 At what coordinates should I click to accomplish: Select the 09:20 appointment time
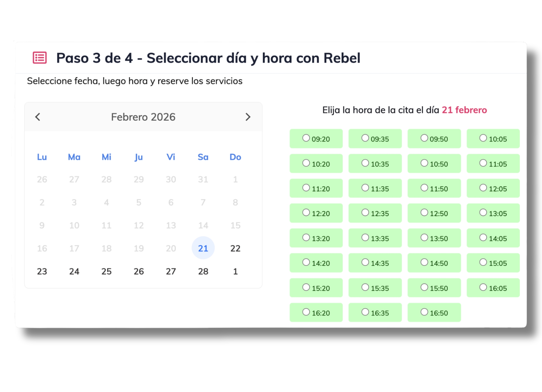pyautogui.click(x=316, y=138)
